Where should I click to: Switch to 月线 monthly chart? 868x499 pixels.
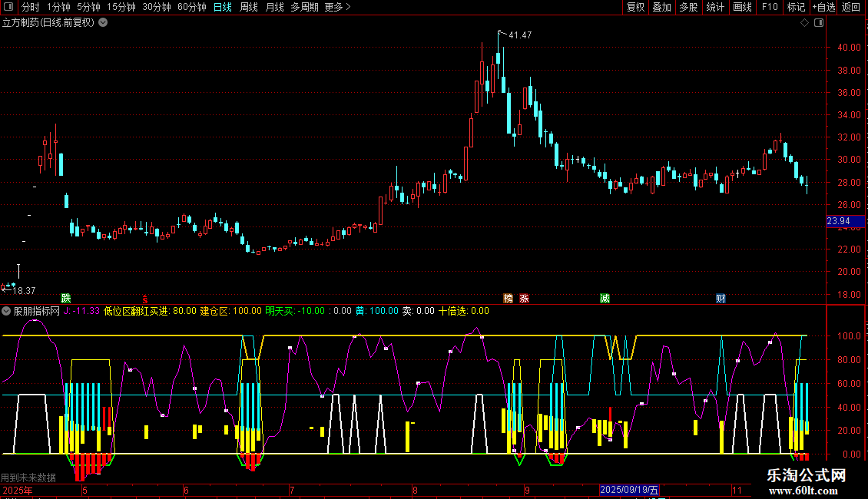point(274,7)
